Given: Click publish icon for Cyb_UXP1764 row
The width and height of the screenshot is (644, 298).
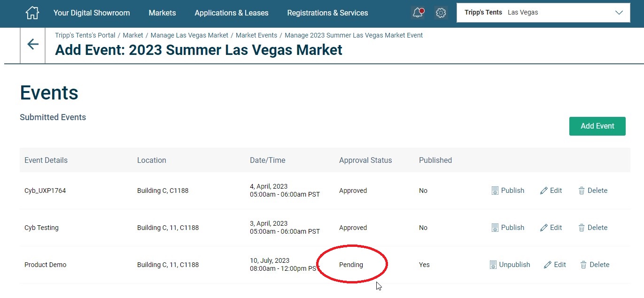Looking at the screenshot, I should click(495, 191).
